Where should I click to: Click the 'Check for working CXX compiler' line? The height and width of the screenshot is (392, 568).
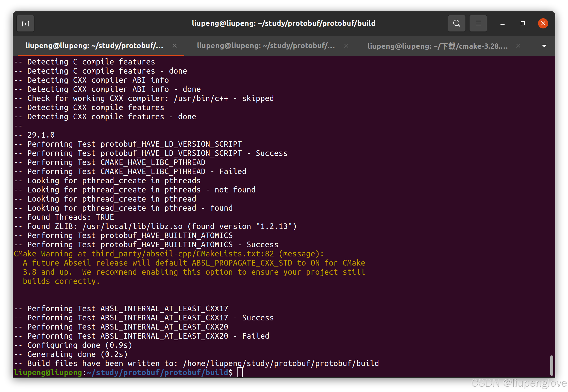144,98
